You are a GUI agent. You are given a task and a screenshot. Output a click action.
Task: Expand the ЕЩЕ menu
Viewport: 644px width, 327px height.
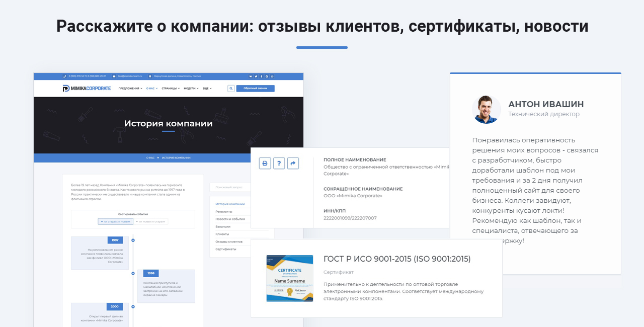tap(207, 89)
